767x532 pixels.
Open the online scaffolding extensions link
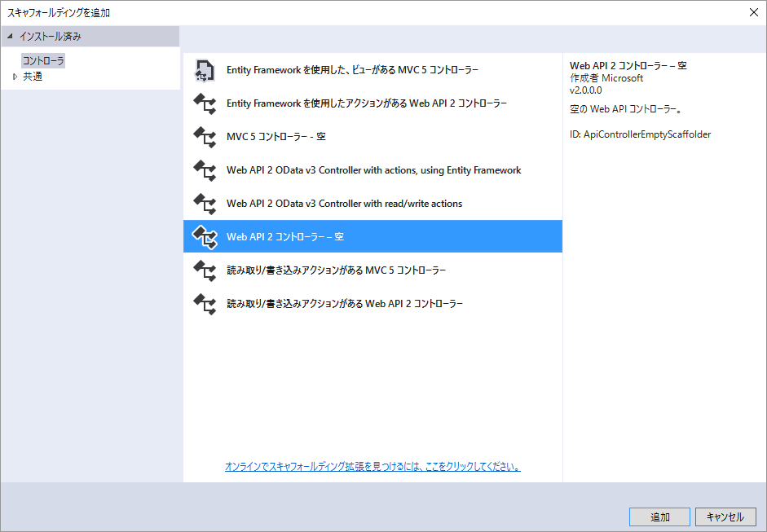click(x=372, y=466)
